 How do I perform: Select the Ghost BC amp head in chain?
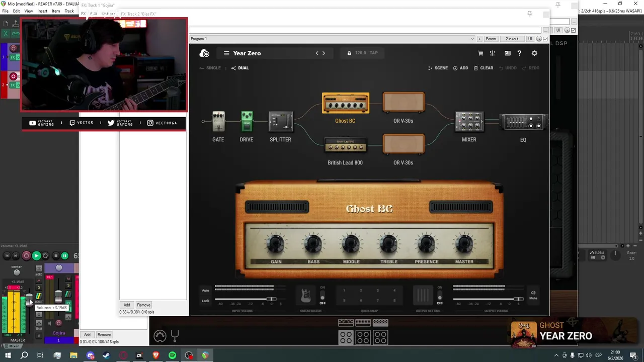coord(345,103)
